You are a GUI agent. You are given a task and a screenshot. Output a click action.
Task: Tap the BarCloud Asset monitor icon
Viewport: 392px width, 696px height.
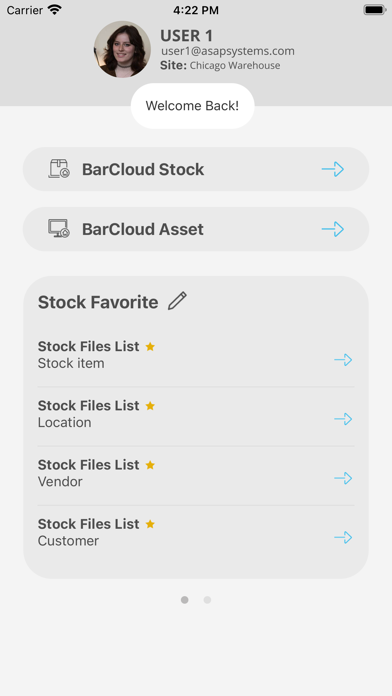click(x=59, y=229)
